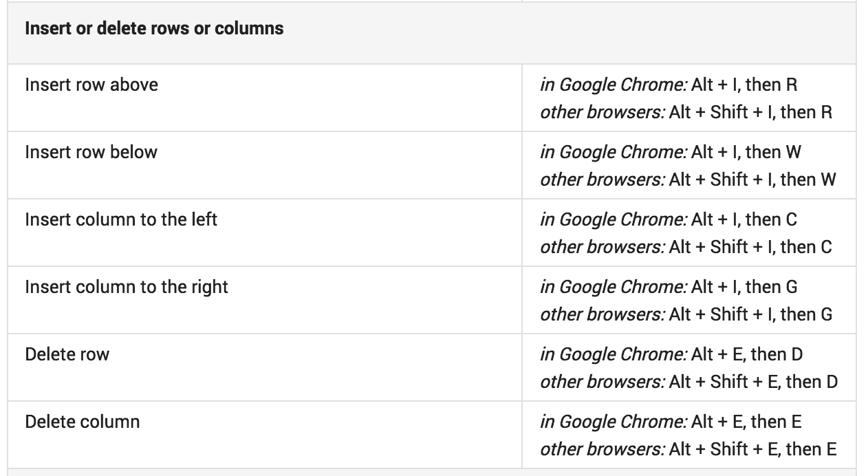Click Chrome shortcut 'Alt + I, then C'

(x=744, y=219)
